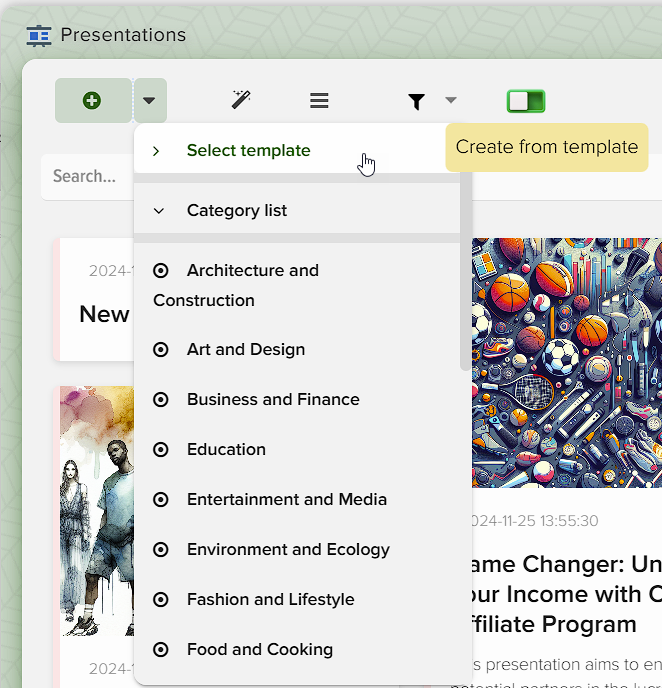Viewport: 662px width, 688px height.
Task: Collapse the Category list section
Action: pyautogui.click(x=158, y=211)
